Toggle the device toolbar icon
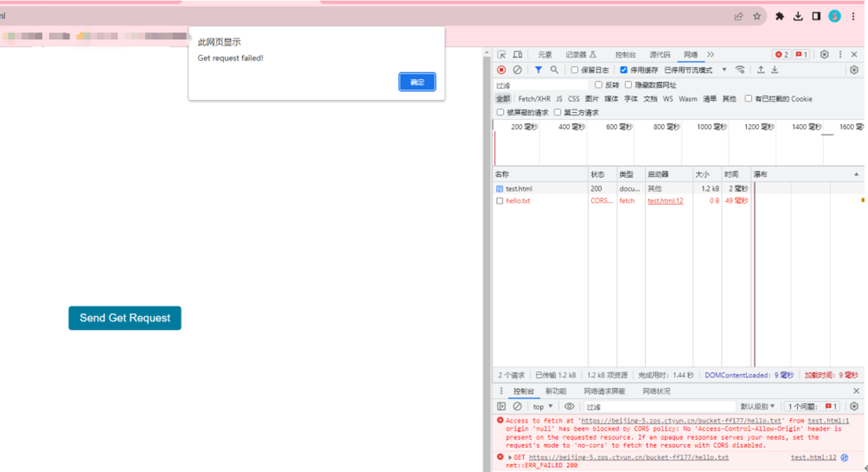This screenshot has height=472, width=868. (517, 55)
